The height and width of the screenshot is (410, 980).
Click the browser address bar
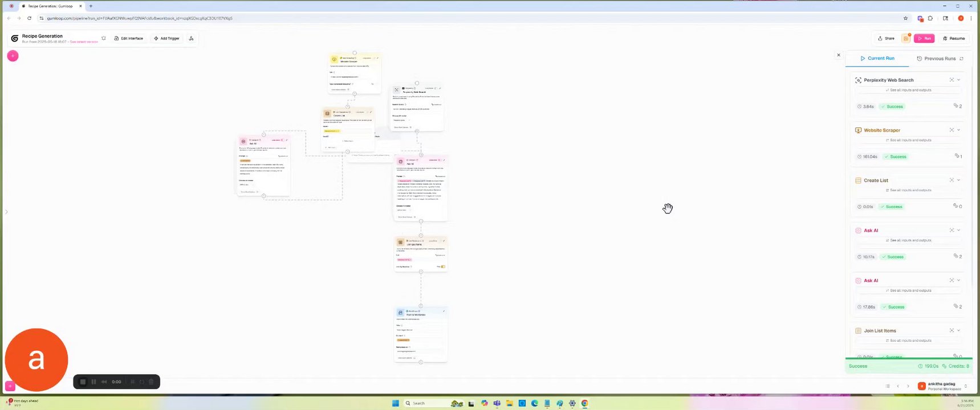click(x=473, y=18)
